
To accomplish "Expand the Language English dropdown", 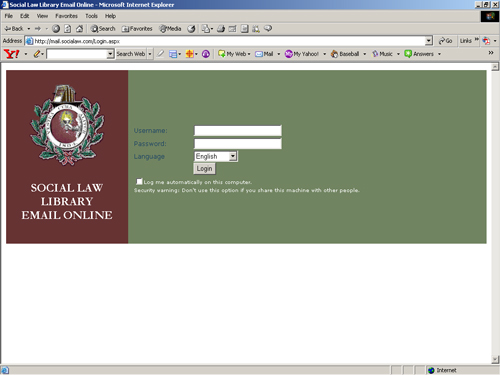I will click(x=216, y=156).
